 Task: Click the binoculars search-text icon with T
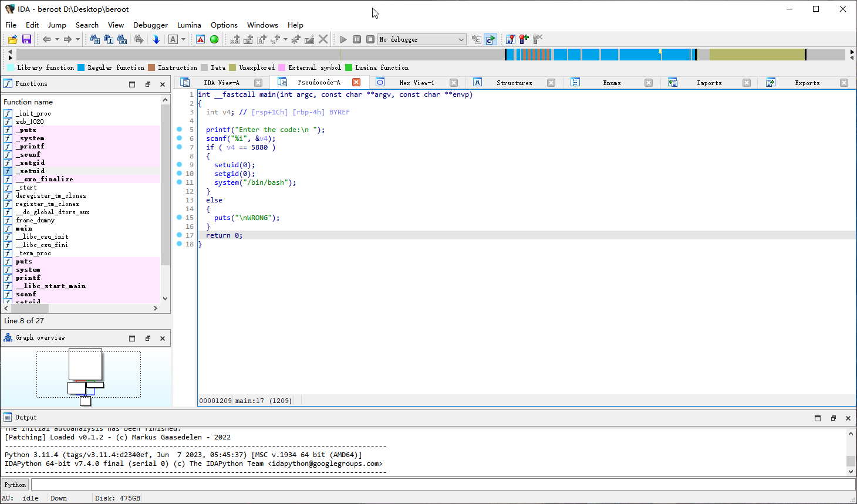(x=109, y=39)
